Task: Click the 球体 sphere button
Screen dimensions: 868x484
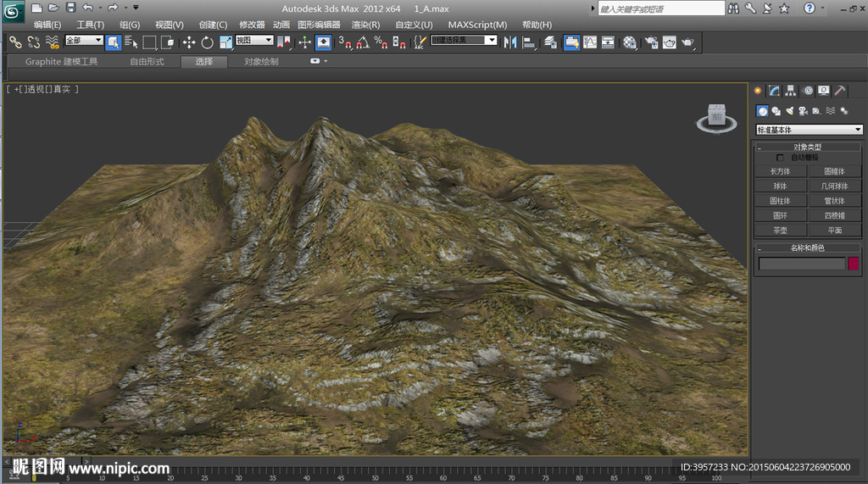Action: [x=780, y=186]
